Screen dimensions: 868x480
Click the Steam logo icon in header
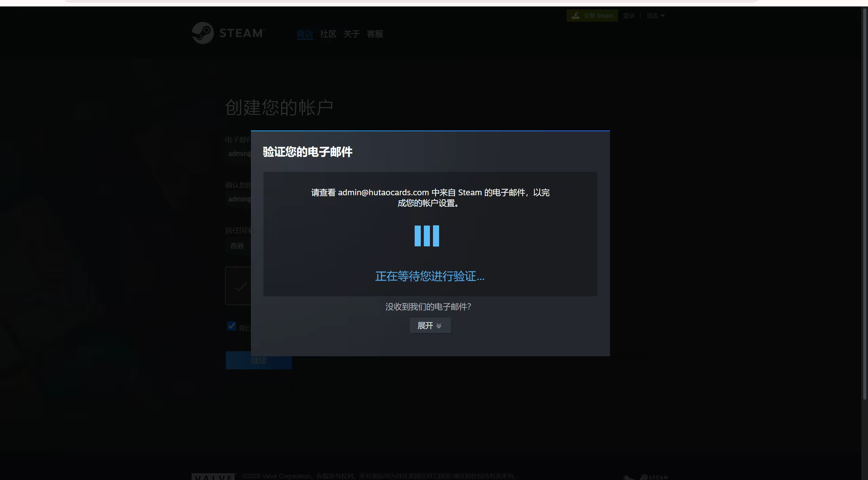(203, 33)
